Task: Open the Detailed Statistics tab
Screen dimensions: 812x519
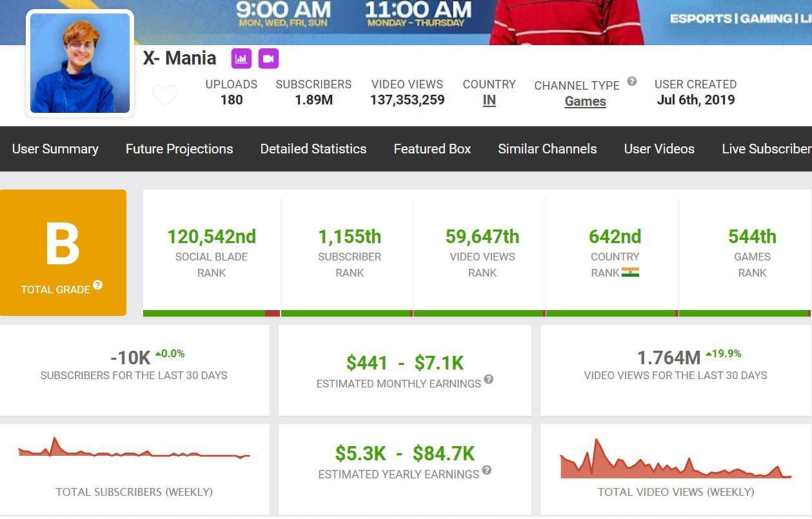Action: [x=313, y=149]
